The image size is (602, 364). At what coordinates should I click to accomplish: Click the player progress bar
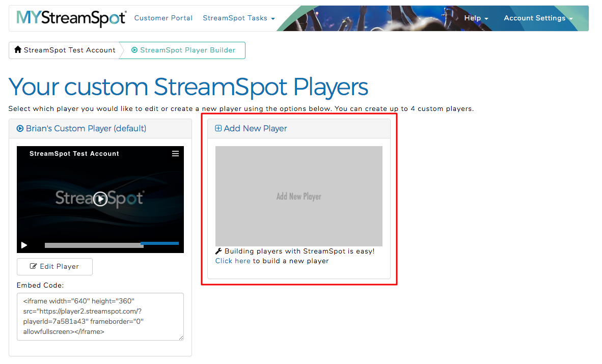click(x=94, y=245)
